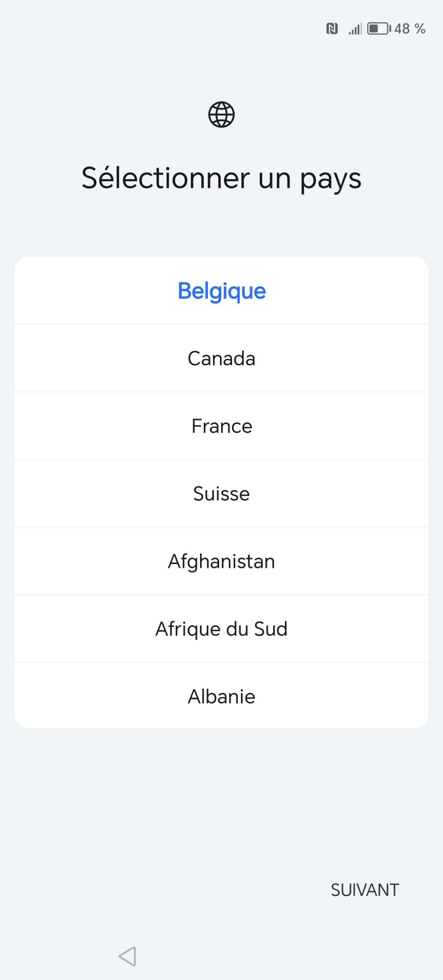The height and width of the screenshot is (980, 443).
Task: Select France in the country list
Action: [x=221, y=426]
